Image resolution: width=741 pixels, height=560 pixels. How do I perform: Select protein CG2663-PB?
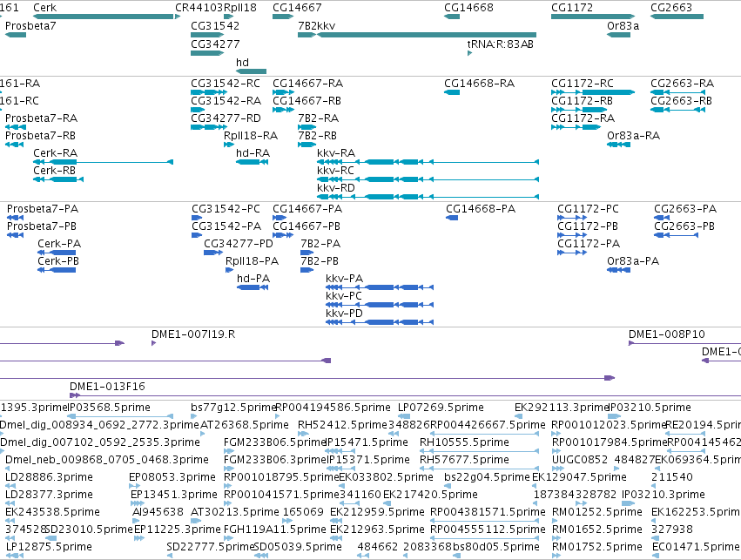pos(677,235)
